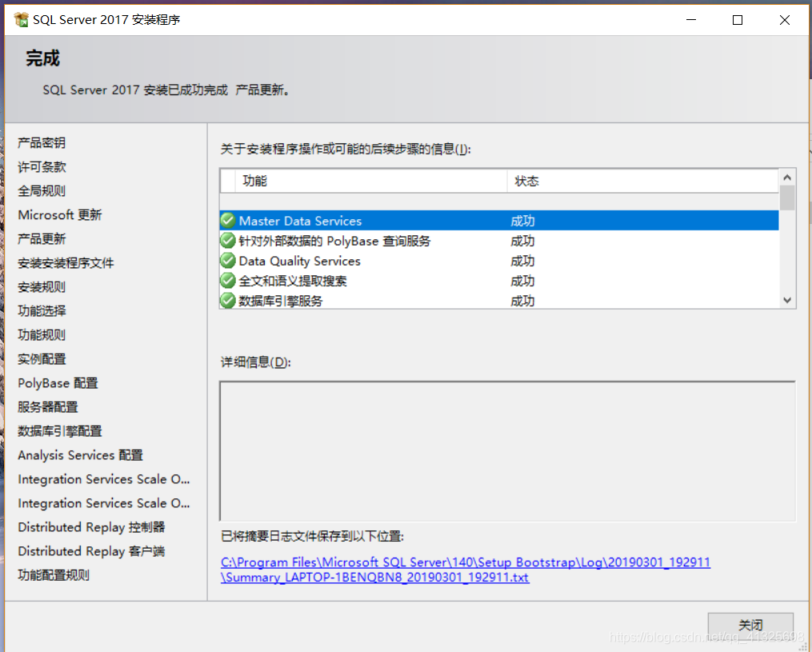Select the Data Quality Services row

499,261
